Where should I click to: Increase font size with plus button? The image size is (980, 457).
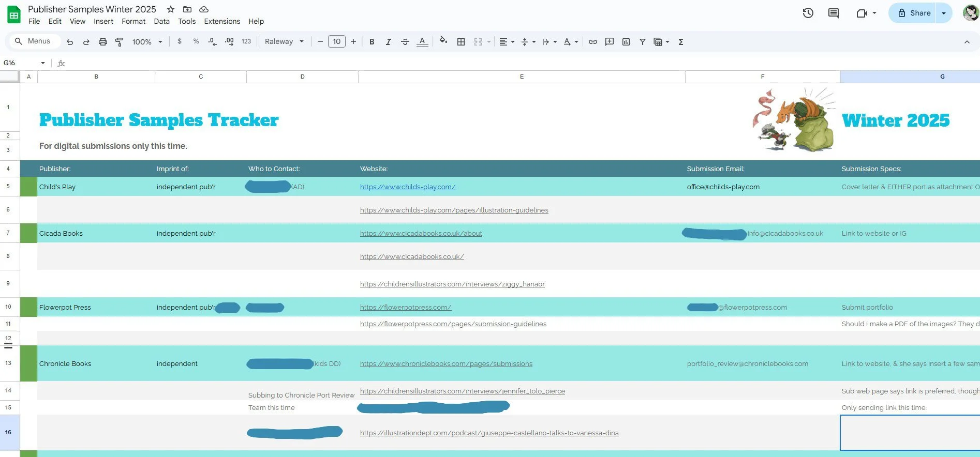tap(353, 41)
